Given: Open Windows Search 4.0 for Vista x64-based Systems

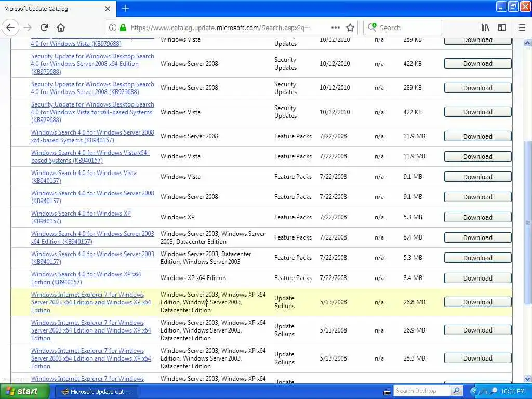Looking at the screenshot, I should pos(90,156).
